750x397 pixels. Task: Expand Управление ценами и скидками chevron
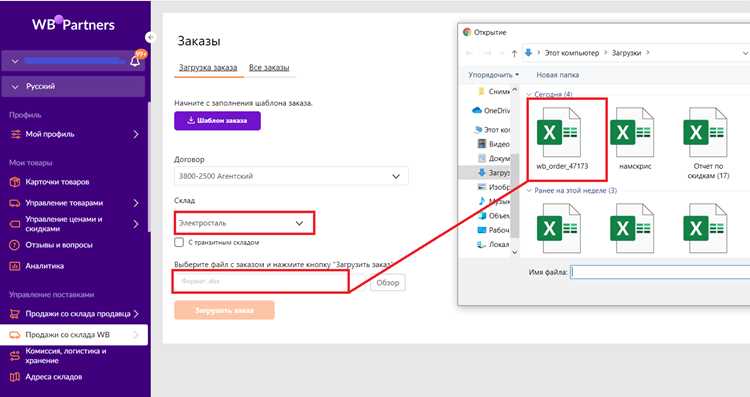[136, 224]
